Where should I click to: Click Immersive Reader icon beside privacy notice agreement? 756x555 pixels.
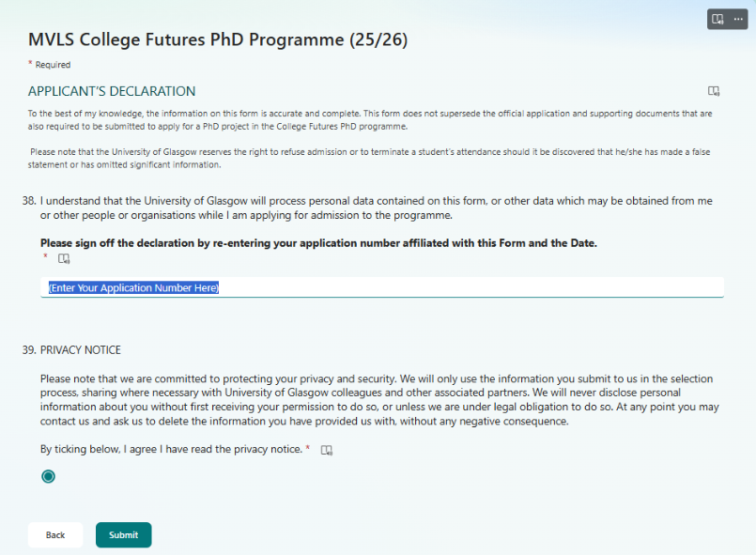coord(327,450)
